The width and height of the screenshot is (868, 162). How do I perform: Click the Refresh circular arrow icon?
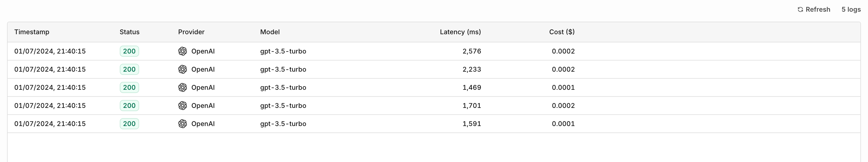[800, 9]
